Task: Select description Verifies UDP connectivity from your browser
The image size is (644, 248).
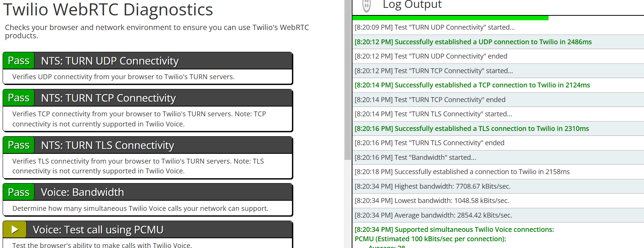Action: click(123, 77)
